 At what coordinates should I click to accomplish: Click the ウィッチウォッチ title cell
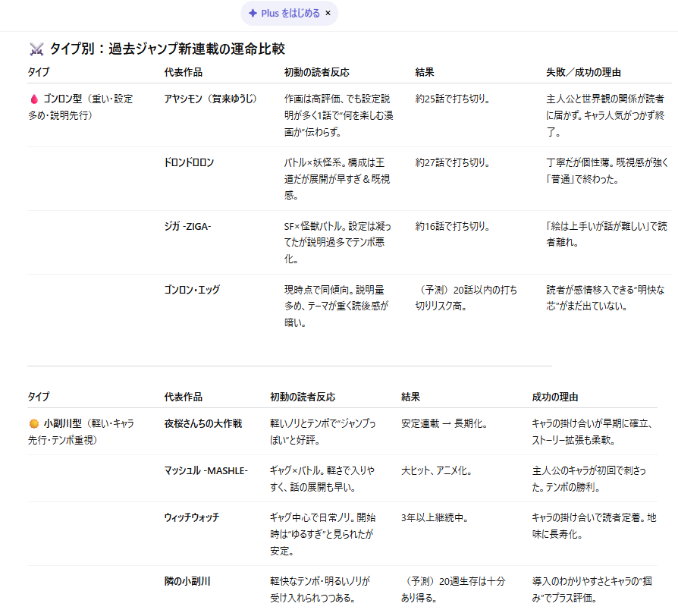[x=192, y=517]
